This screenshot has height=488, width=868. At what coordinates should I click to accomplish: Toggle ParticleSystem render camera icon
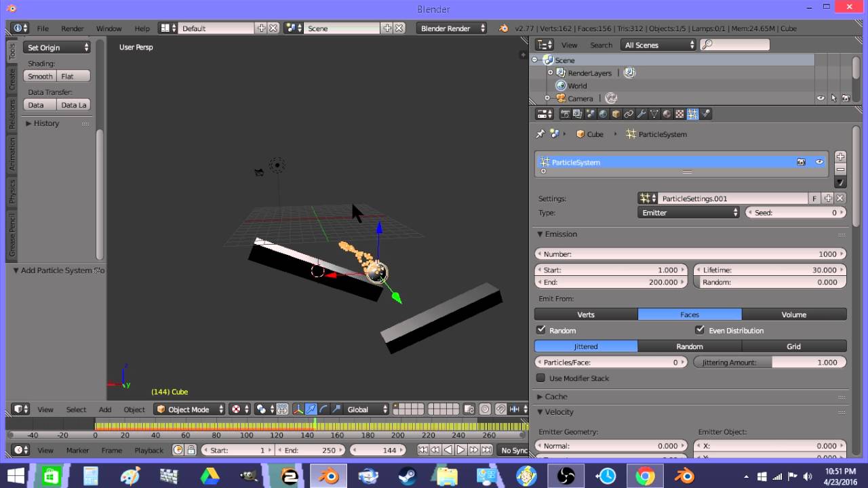pyautogui.click(x=801, y=162)
